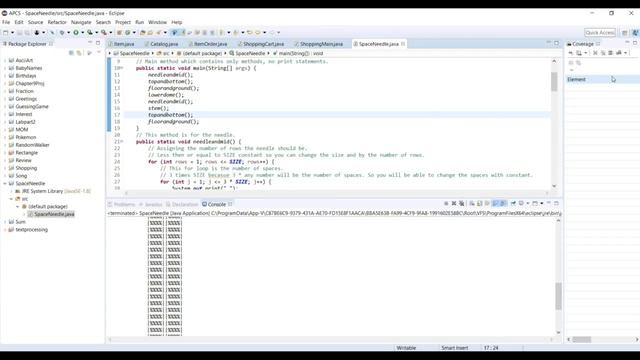Run the program with green Run icon
Viewport: 640px width, 360px height.
point(76,33)
